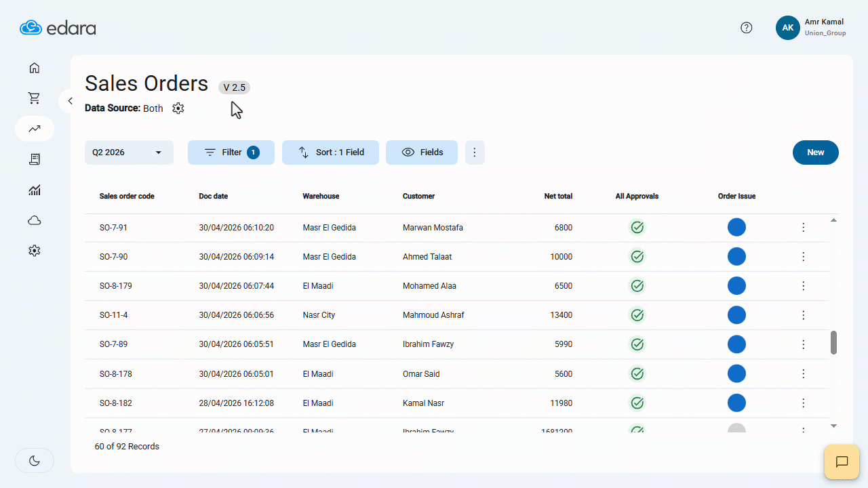This screenshot has height=488, width=868.
Task: Open the receipt documents sidebar icon
Action: click(x=35, y=159)
